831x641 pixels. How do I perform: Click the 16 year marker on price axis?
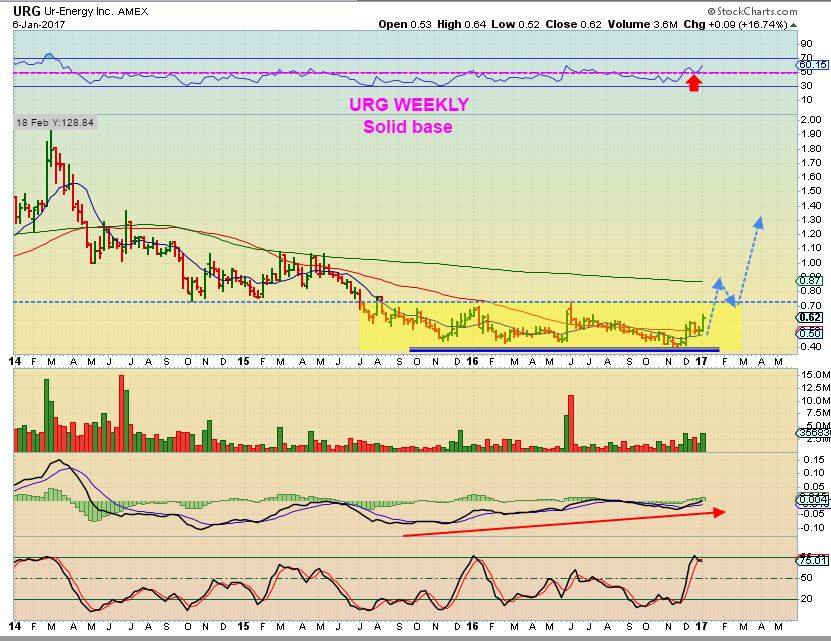(x=473, y=360)
